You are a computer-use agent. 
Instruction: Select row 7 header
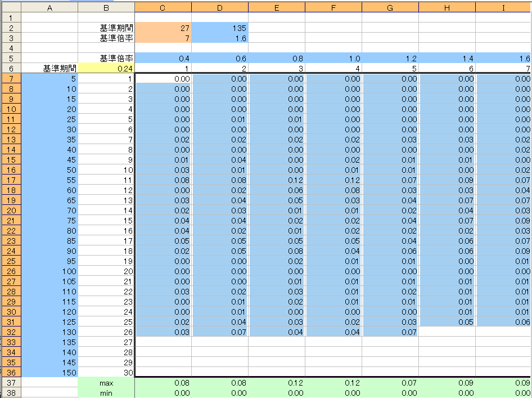click(11, 79)
